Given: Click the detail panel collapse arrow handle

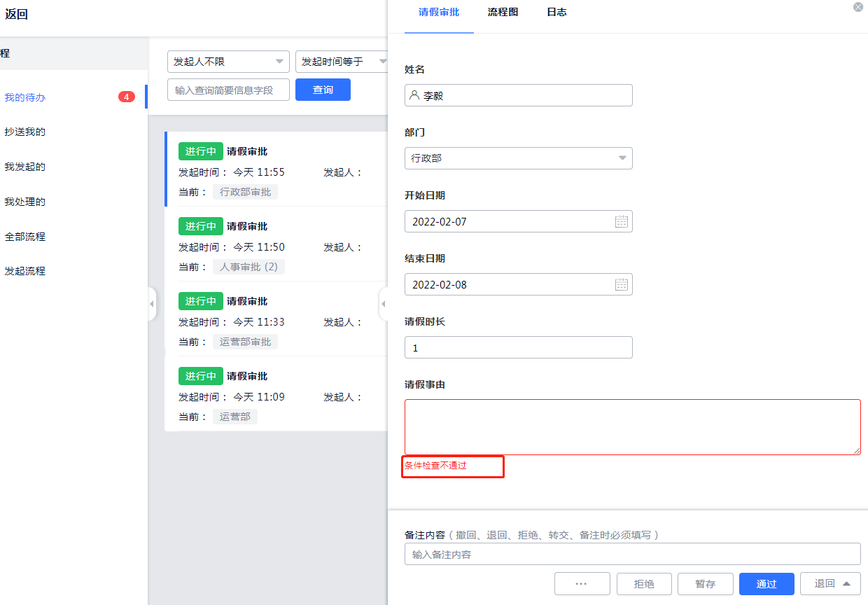Looking at the screenshot, I should click(383, 304).
